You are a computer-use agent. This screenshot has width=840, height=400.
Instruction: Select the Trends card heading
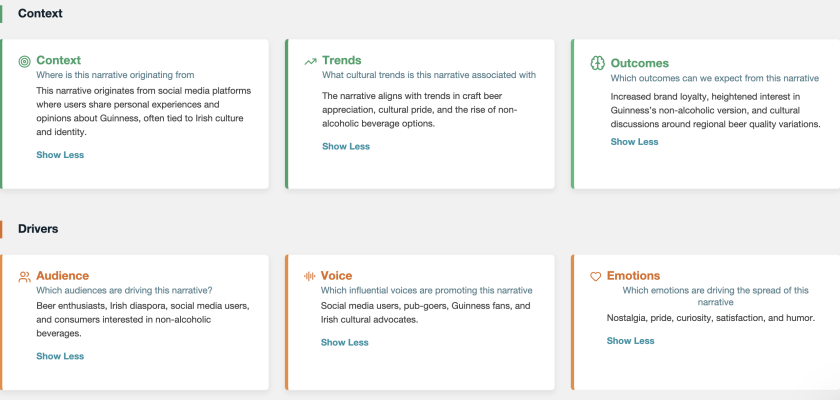pos(342,60)
